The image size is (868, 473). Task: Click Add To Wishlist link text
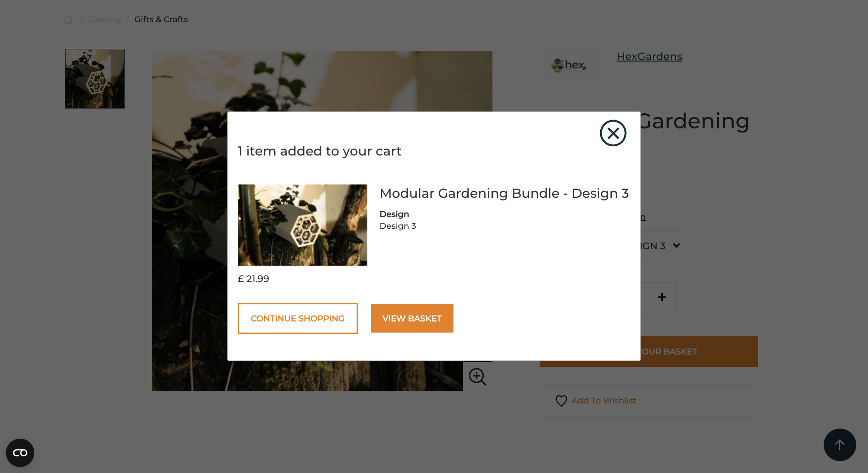(604, 401)
